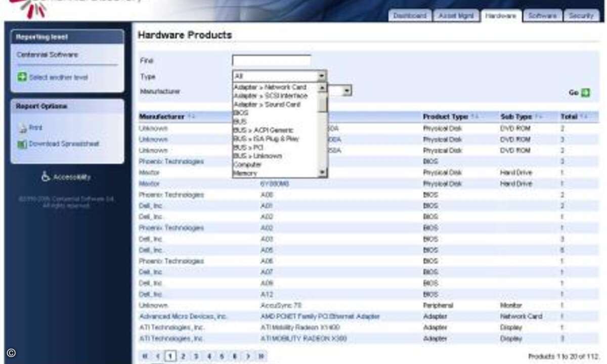Viewport: 607px width, 364px height.
Task: Click the green Go arrow icon
Action: coord(585,93)
